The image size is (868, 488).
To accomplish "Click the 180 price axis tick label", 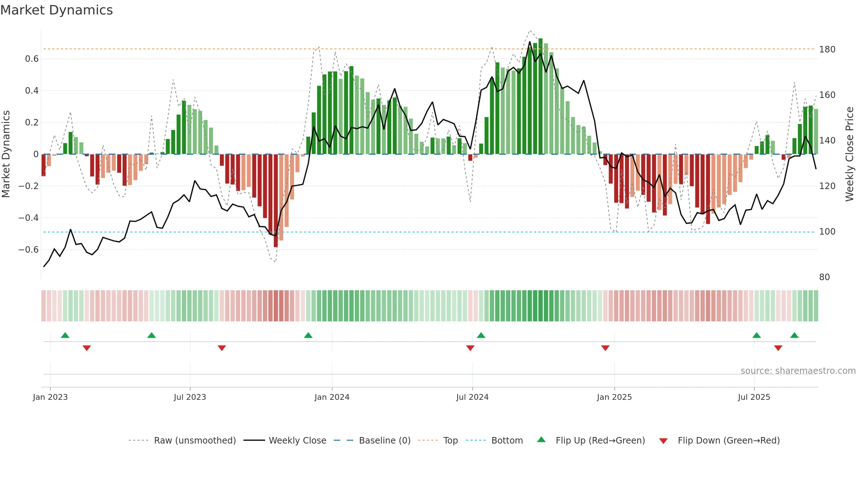I will [827, 49].
